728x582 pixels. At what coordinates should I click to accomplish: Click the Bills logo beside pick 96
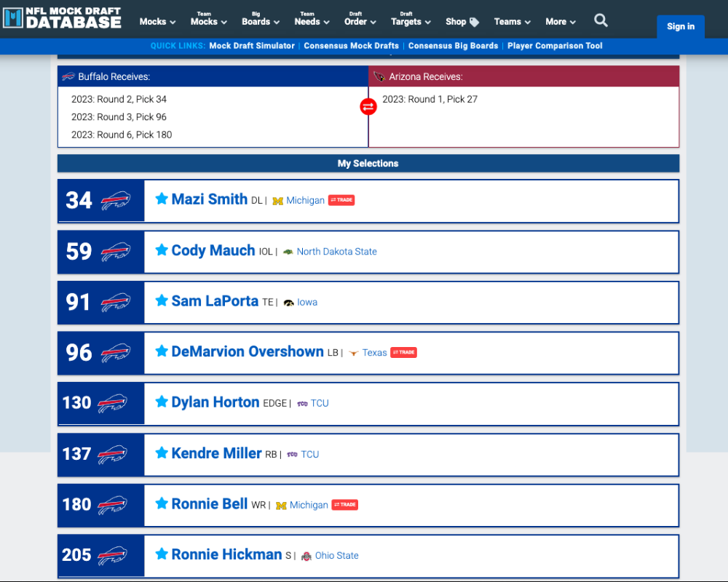click(116, 353)
